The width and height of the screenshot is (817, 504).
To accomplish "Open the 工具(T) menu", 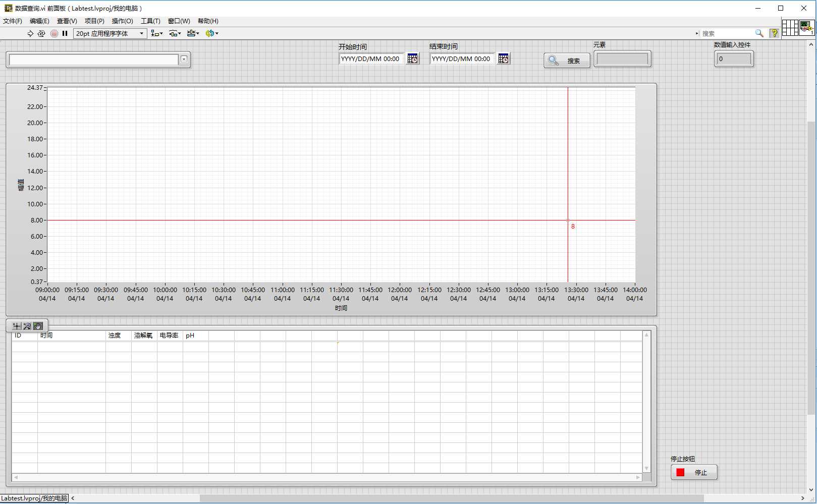I will (x=150, y=21).
